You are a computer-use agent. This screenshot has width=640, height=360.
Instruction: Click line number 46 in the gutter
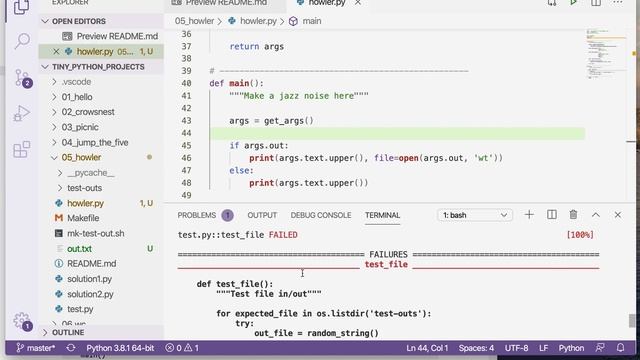[x=186, y=158]
